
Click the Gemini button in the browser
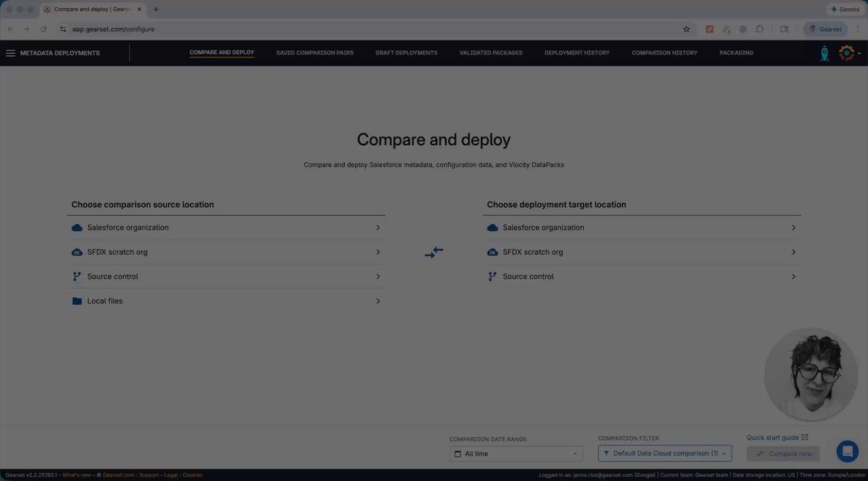pyautogui.click(x=845, y=9)
